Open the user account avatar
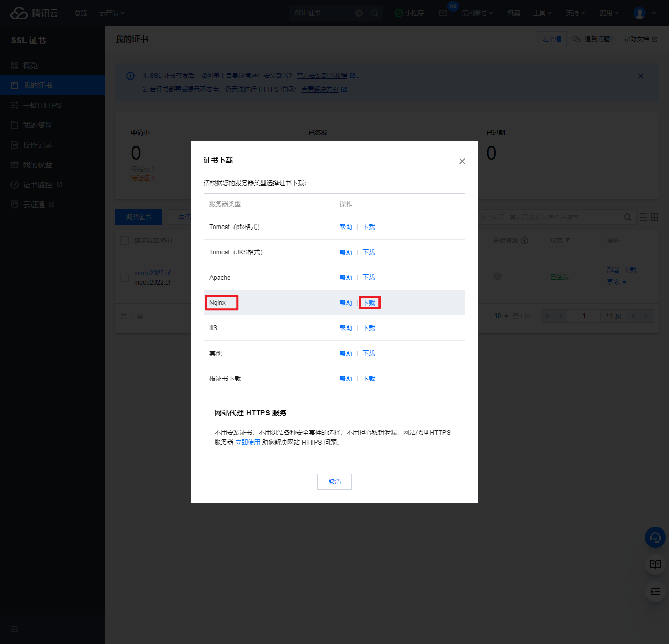The image size is (669, 644). [x=640, y=13]
